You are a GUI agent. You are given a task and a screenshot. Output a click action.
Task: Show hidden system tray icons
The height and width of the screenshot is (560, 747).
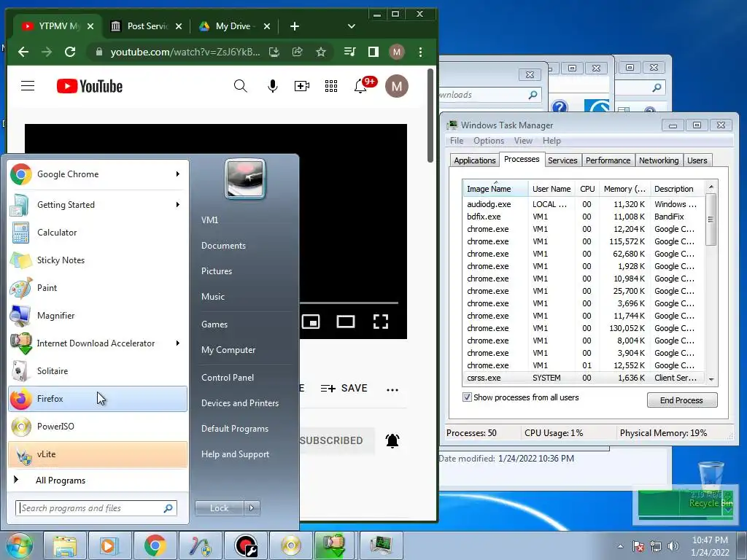620,546
